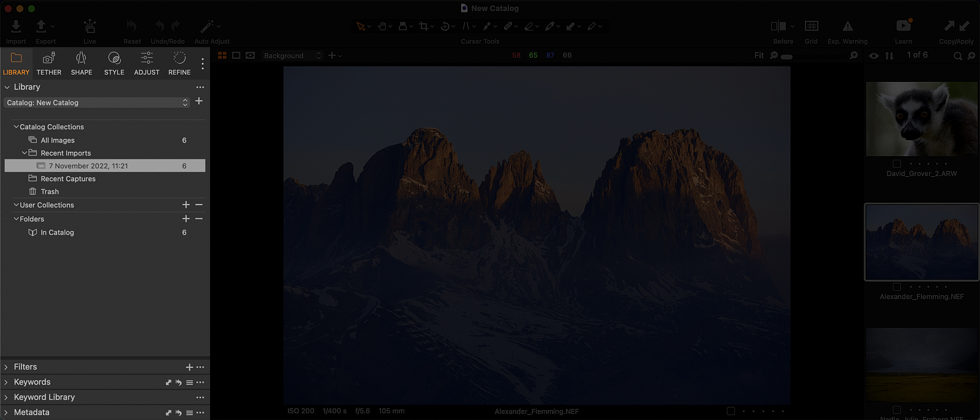Toggle browser visibility eye icon
The image size is (980, 420).
873,56
